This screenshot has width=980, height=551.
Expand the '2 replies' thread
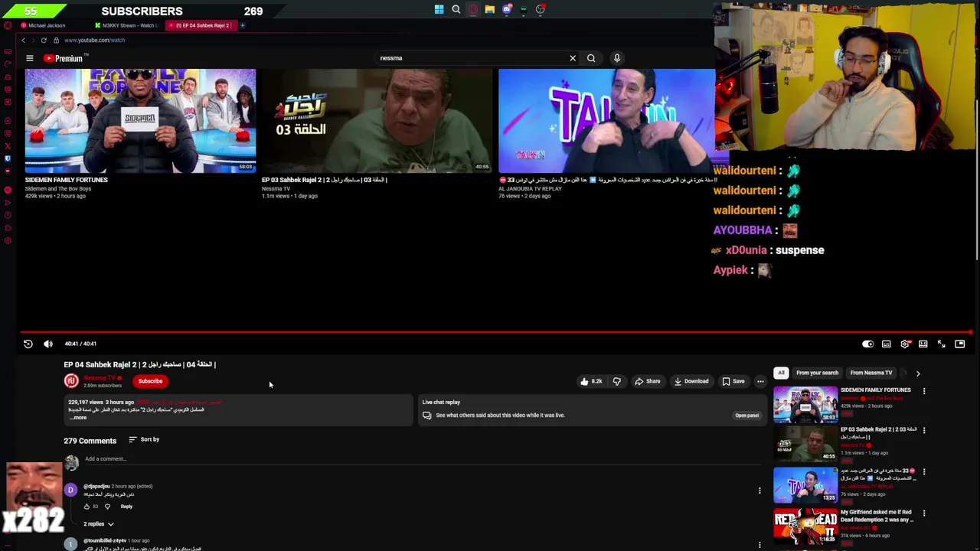(99, 524)
